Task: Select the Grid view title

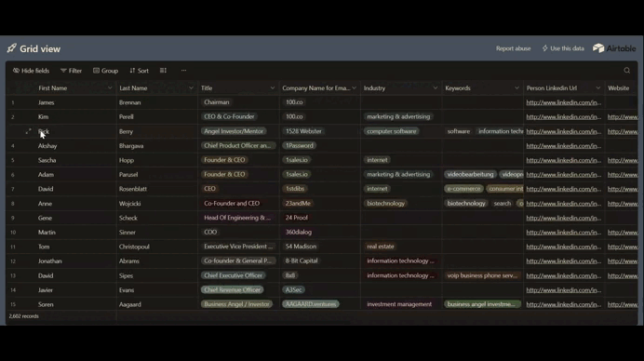Action: pyautogui.click(x=40, y=49)
